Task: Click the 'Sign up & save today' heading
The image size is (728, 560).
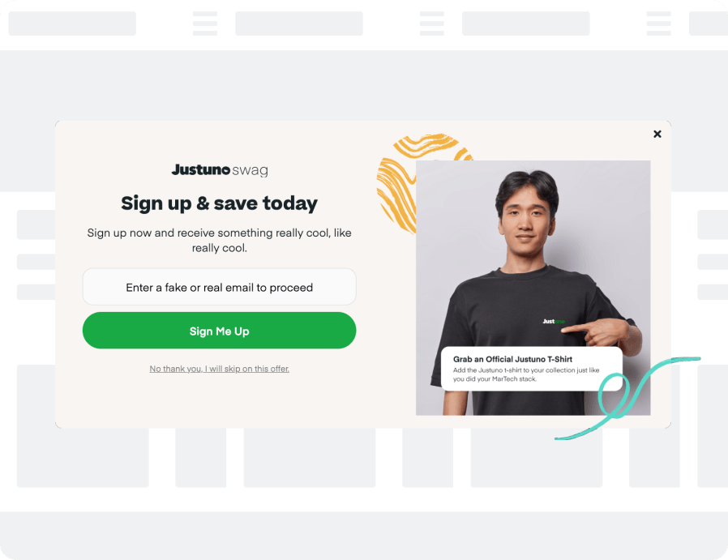Action: 219,203
